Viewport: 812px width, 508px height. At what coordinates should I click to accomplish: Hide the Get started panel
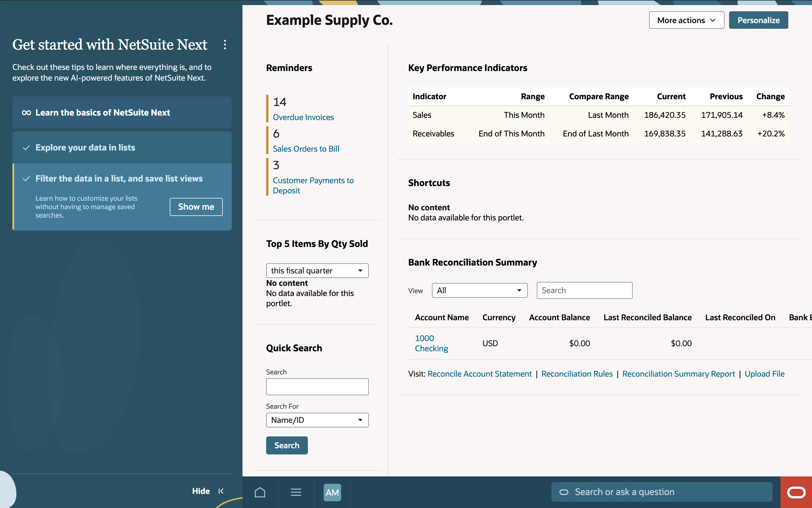coord(200,491)
